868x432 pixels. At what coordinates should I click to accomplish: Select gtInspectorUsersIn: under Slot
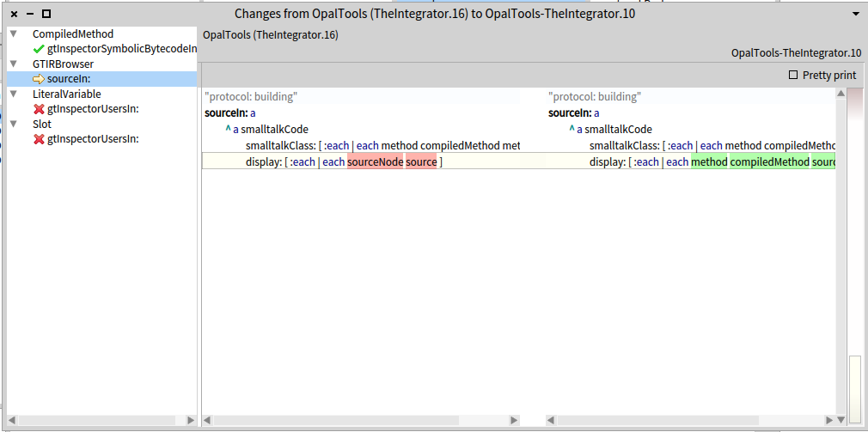[x=102, y=139]
